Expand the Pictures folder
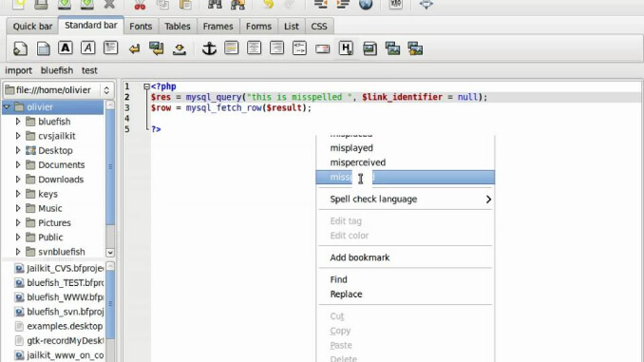This screenshot has height=362, width=644. 18,222
